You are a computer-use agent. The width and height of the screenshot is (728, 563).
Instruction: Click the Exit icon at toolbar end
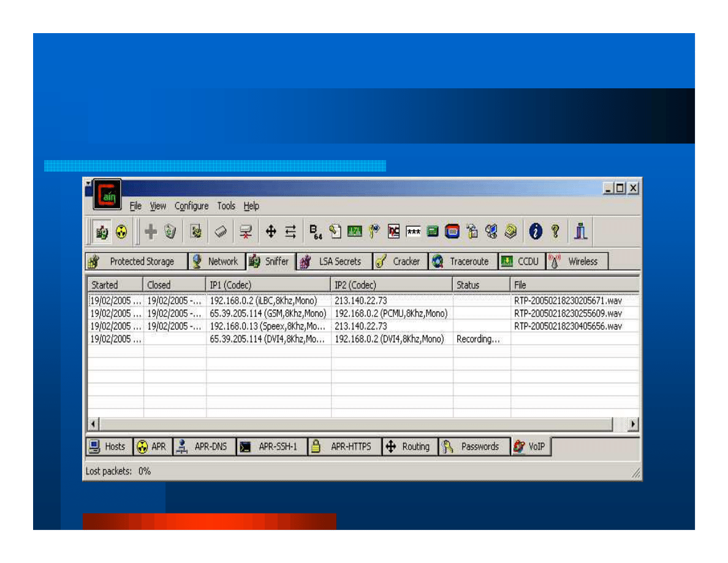coord(580,232)
